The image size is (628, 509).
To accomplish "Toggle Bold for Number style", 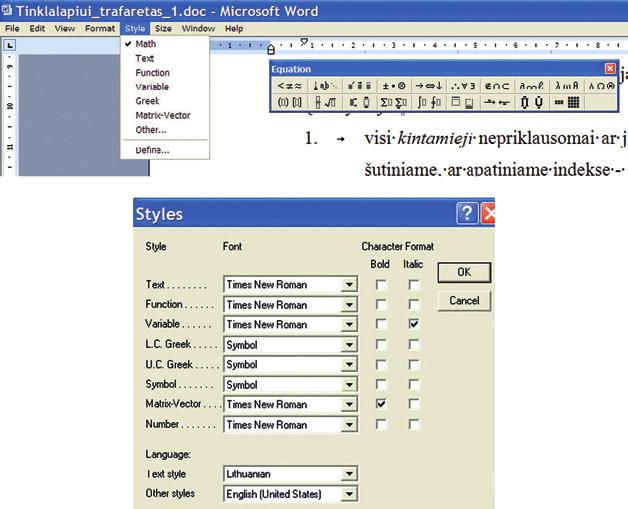I will click(381, 424).
